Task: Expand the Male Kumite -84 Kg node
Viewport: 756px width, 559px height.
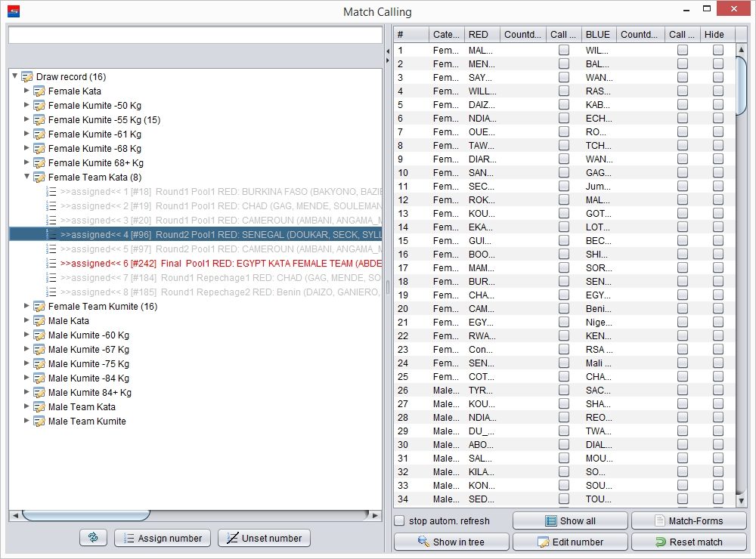Action: click(x=26, y=378)
